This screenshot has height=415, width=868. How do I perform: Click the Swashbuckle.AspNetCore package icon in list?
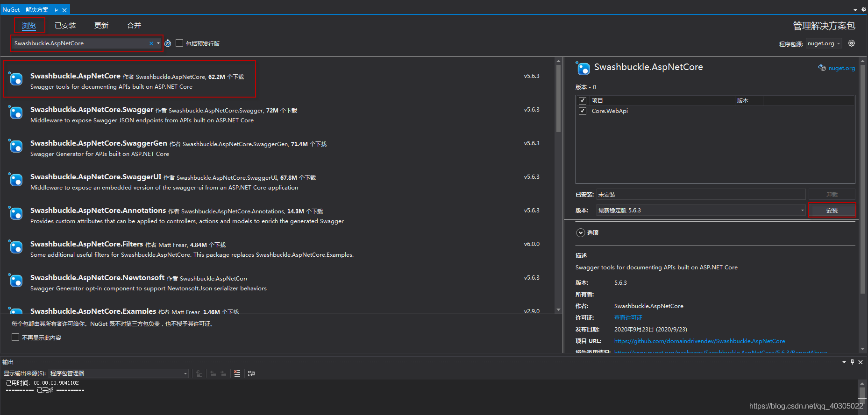[x=16, y=79]
